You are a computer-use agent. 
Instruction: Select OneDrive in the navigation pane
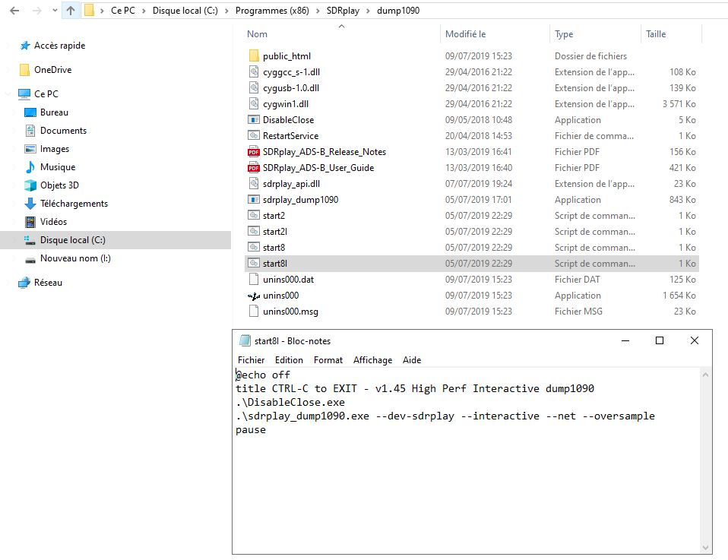click(x=52, y=70)
